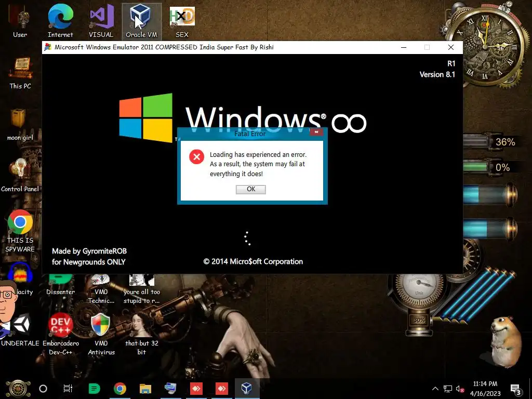Viewport: 532px width, 399px height.
Task: Select the Oracle VM VirtualBox icon
Action: click(x=141, y=21)
